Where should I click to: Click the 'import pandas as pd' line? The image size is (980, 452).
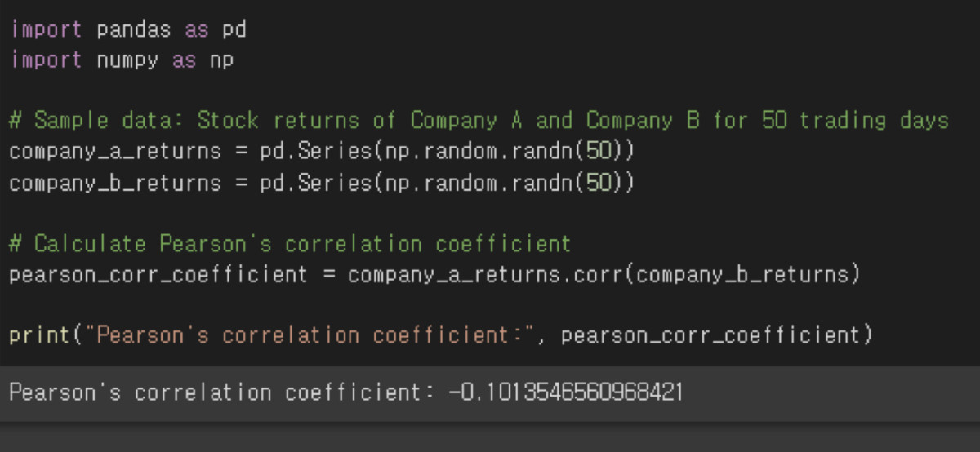click(128, 30)
